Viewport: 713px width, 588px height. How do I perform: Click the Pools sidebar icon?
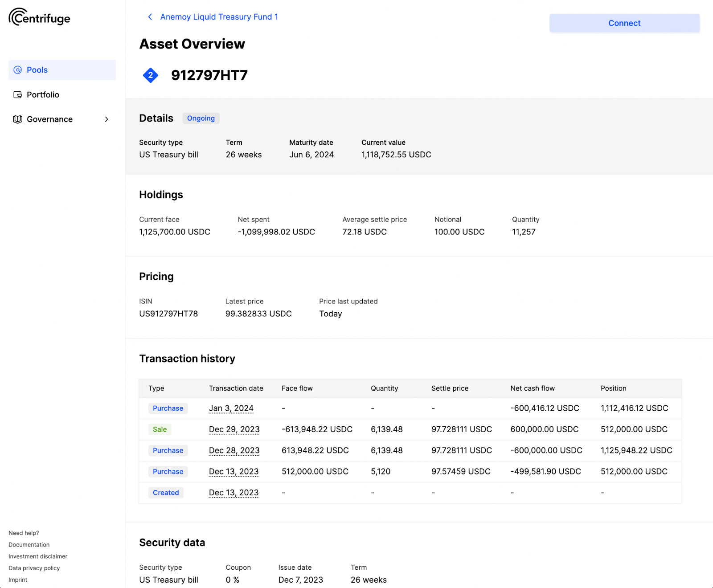coord(18,70)
